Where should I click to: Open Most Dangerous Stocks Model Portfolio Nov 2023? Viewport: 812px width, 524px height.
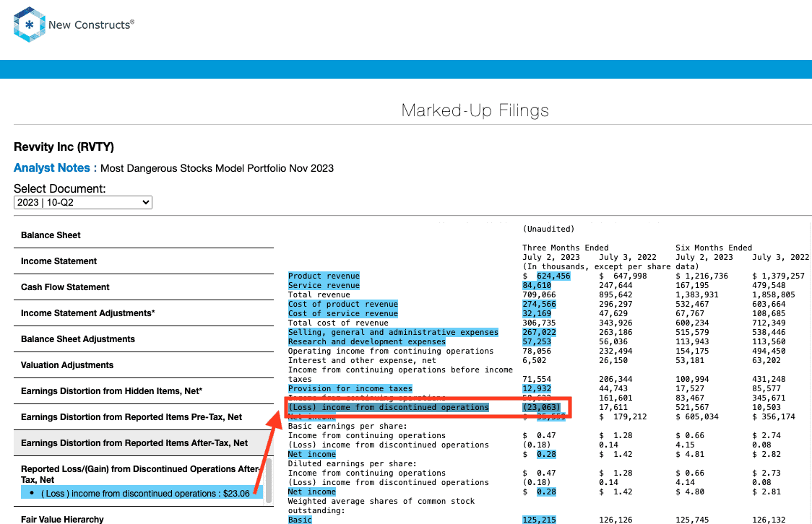217,168
